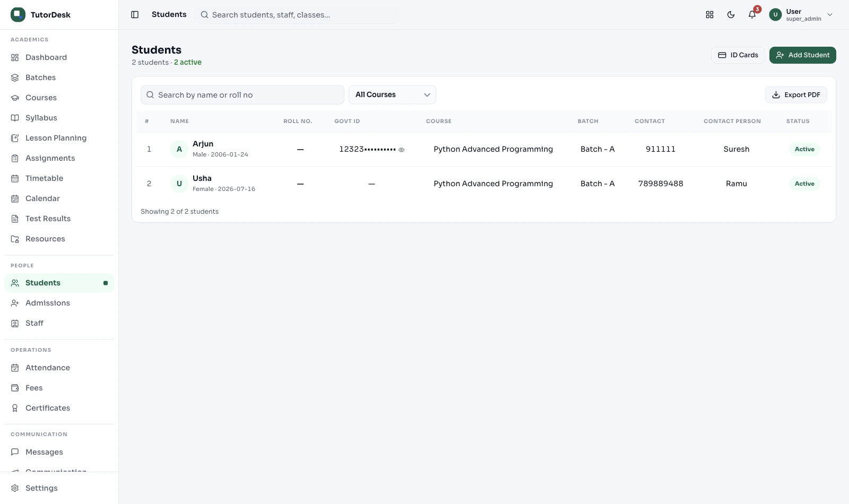
Task: Click the Calendar sidebar icon
Action: click(x=15, y=198)
